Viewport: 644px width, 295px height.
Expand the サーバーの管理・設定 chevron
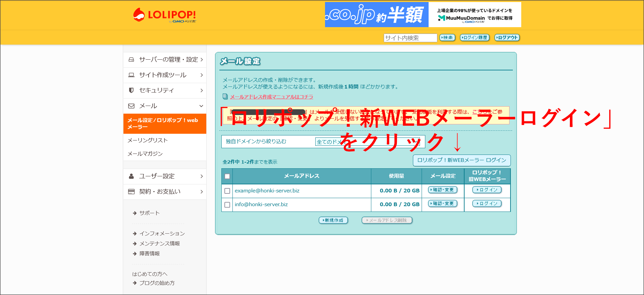pos(202,60)
